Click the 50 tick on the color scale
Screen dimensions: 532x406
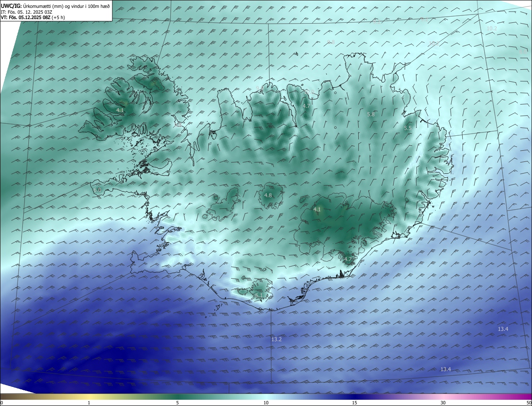[x=529, y=403]
